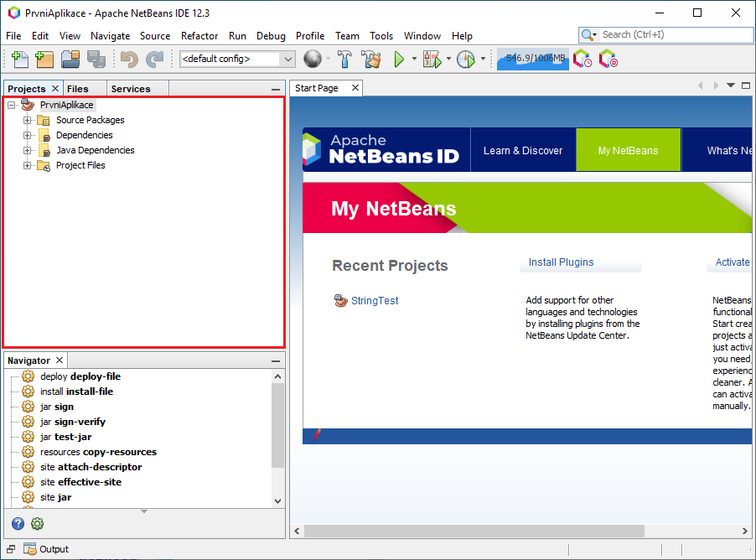Trigger Clean and Build with the broom-hammer icon
Image resolution: width=756 pixels, height=560 pixels.
coord(371,59)
